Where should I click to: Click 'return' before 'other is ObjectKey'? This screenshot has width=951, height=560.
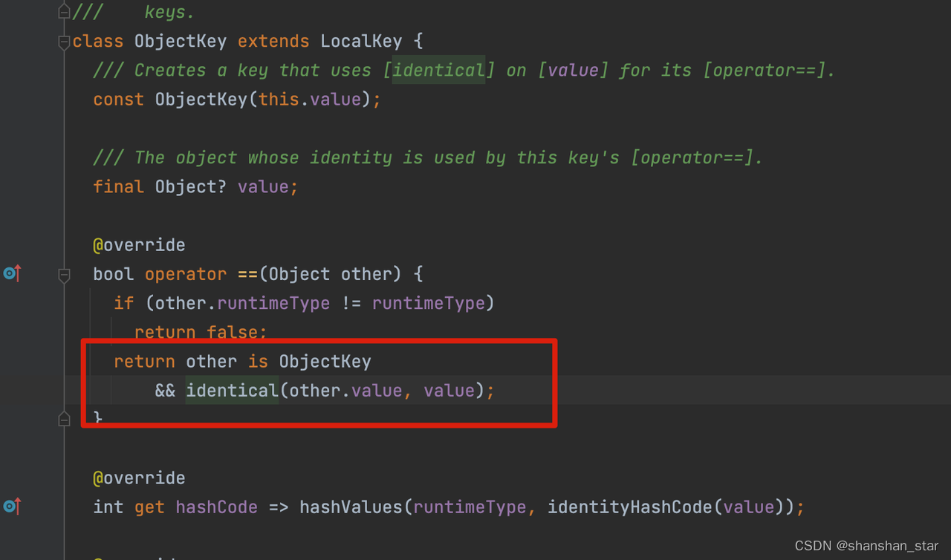[144, 362]
